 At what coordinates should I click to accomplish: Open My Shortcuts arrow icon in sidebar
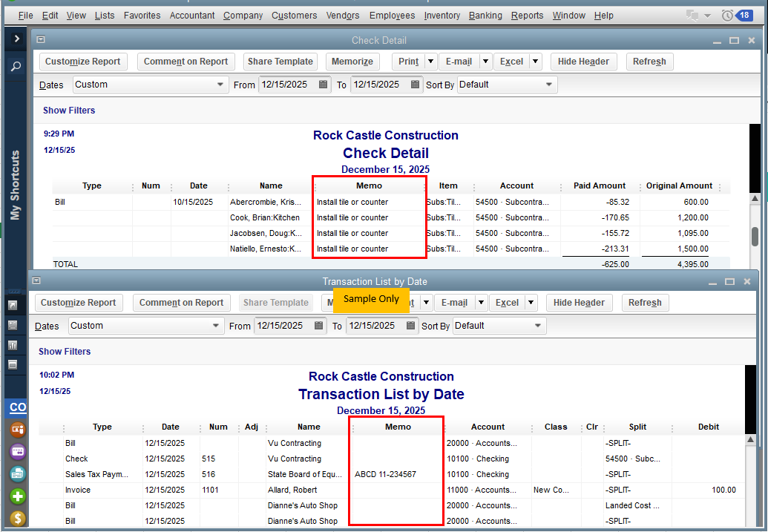(x=13, y=305)
